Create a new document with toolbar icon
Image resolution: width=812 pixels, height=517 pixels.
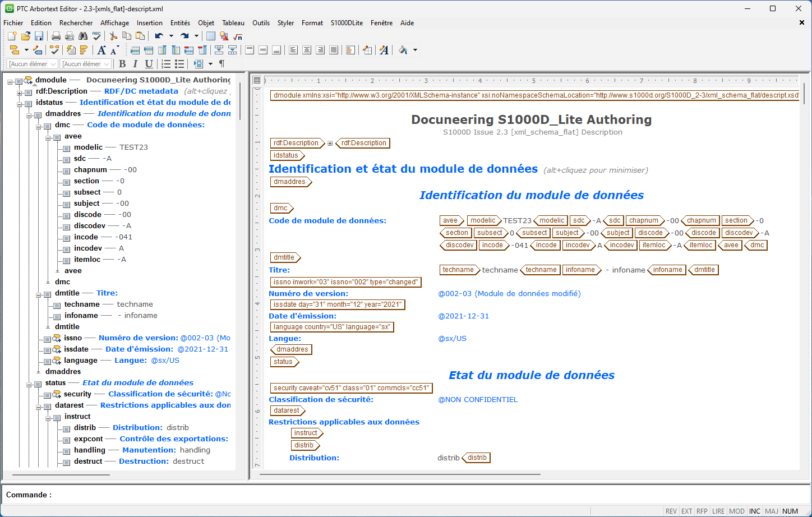[x=12, y=36]
